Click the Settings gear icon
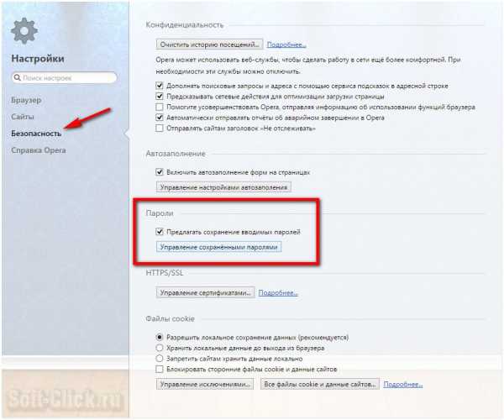 click(x=24, y=31)
